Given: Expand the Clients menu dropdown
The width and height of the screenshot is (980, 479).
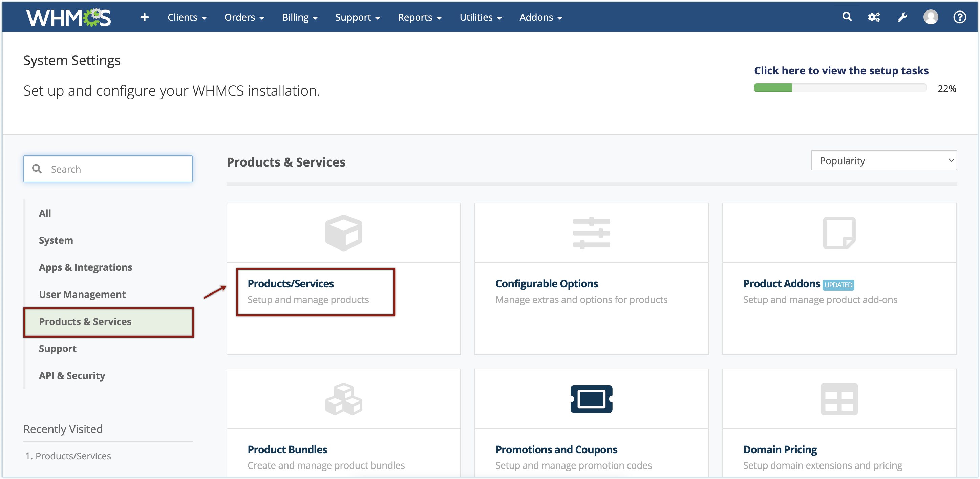Looking at the screenshot, I should [187, 18].
